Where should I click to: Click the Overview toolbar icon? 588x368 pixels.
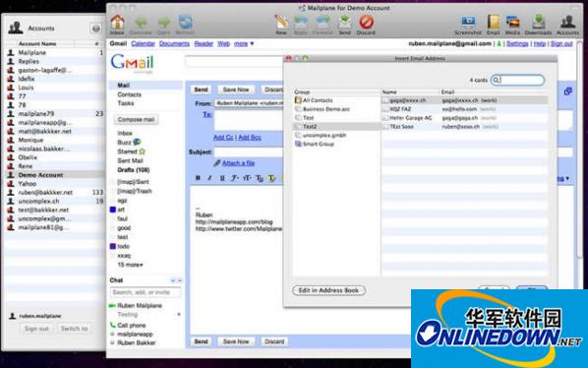[x=141, y=26]
